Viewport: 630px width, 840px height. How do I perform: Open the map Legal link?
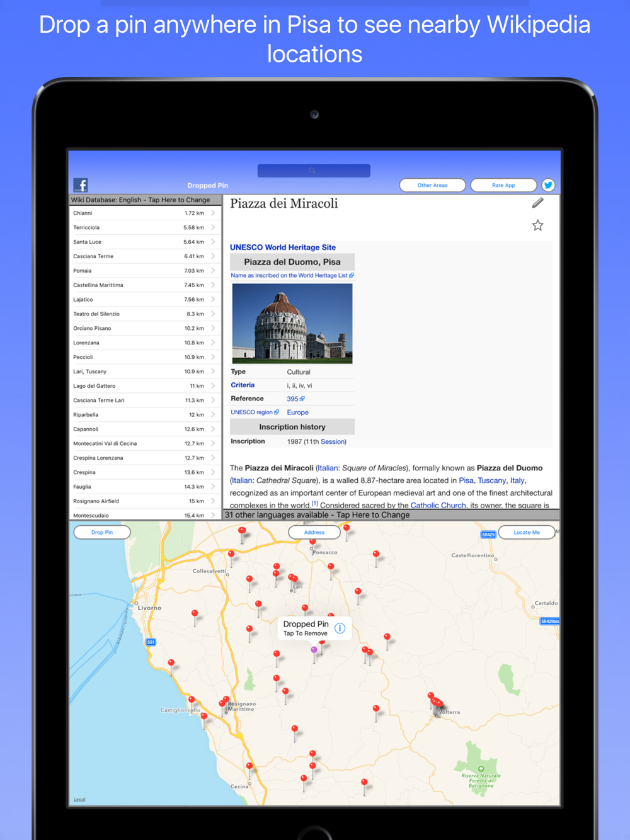79,800
